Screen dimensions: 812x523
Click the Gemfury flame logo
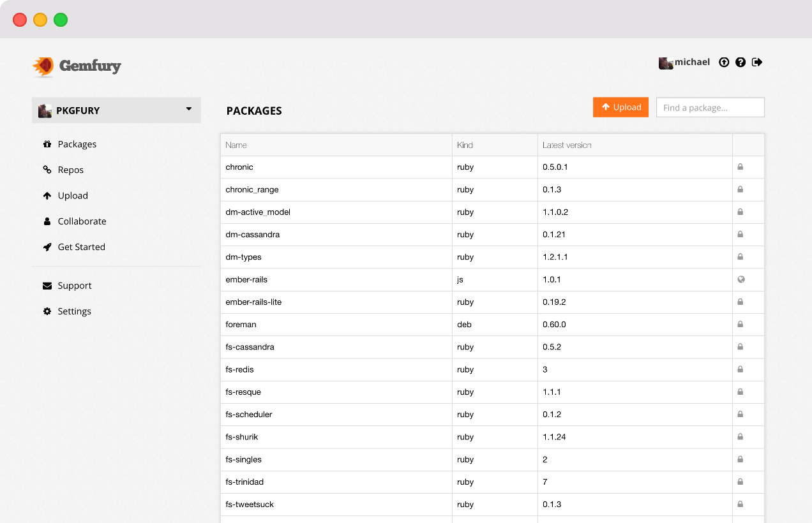pyautogui.click(x=43, y=66)
